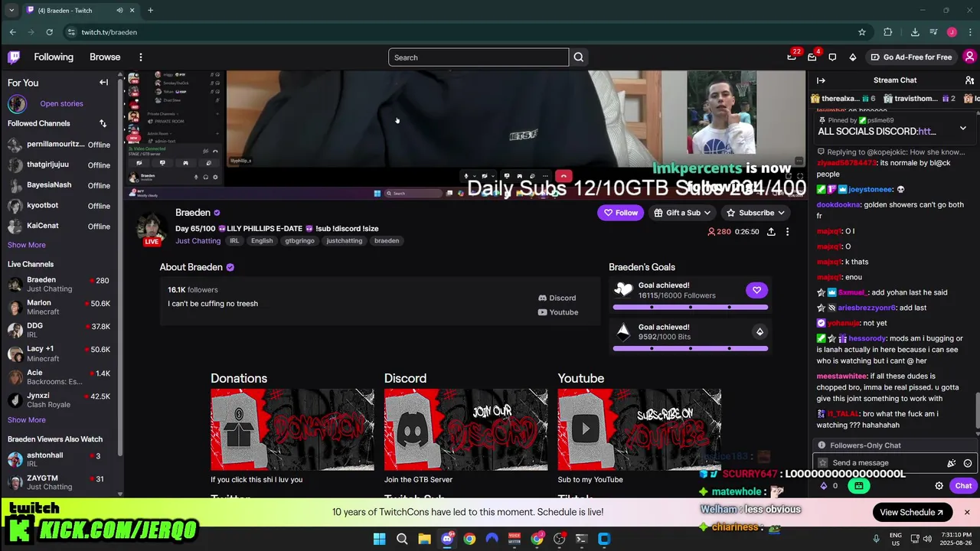Screen dimensions: 980x551
Task: Open the Chrome downloads icon
Action: tap(915, 32)
